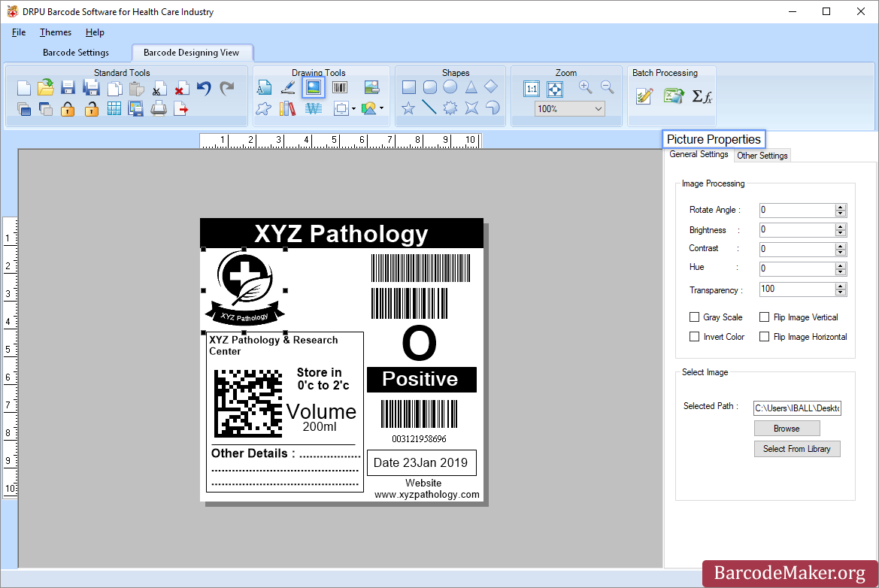Draw a rounded rectangle shape
This screenshot has height=588, width=879.
pyautogui.click(x=429, y=87)
